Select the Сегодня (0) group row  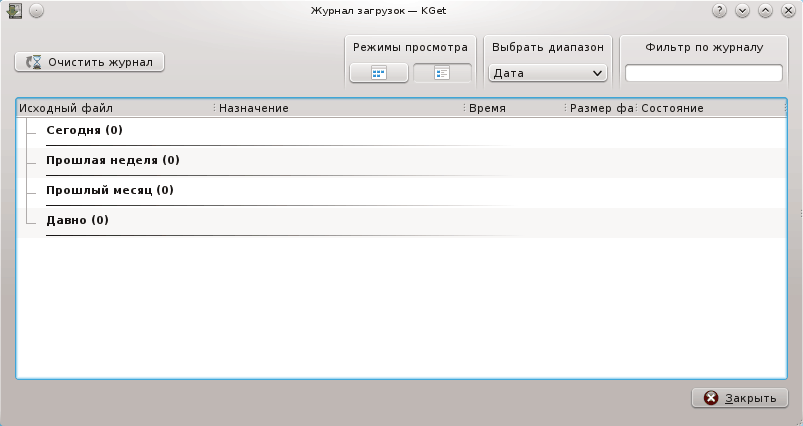click(402, 133)
